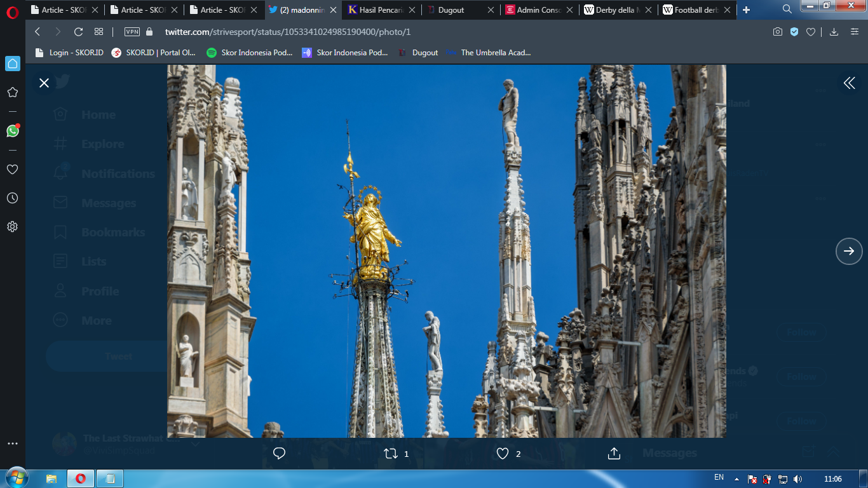Open Windows Start menu

(17, 478)
